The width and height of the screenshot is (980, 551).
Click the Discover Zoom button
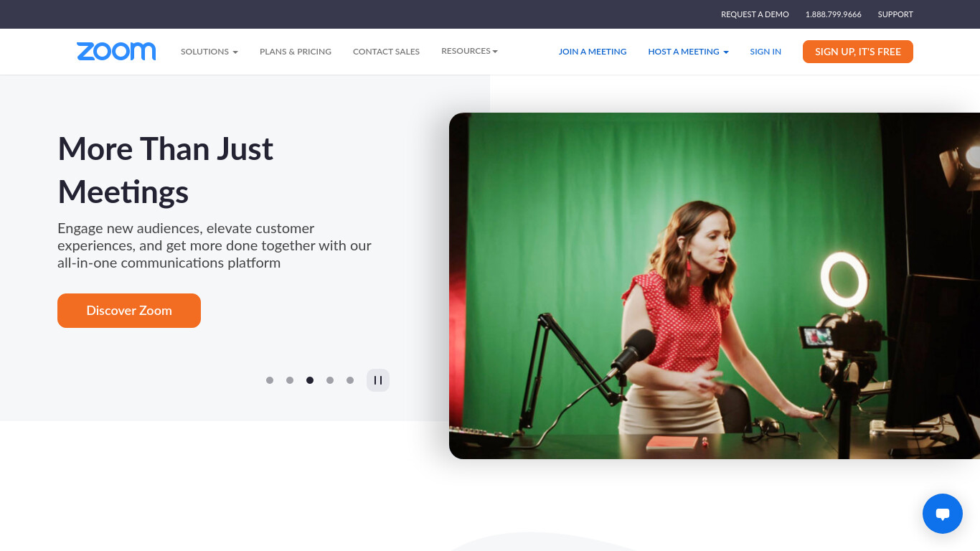pyautogui.click(x=129, y=311)
